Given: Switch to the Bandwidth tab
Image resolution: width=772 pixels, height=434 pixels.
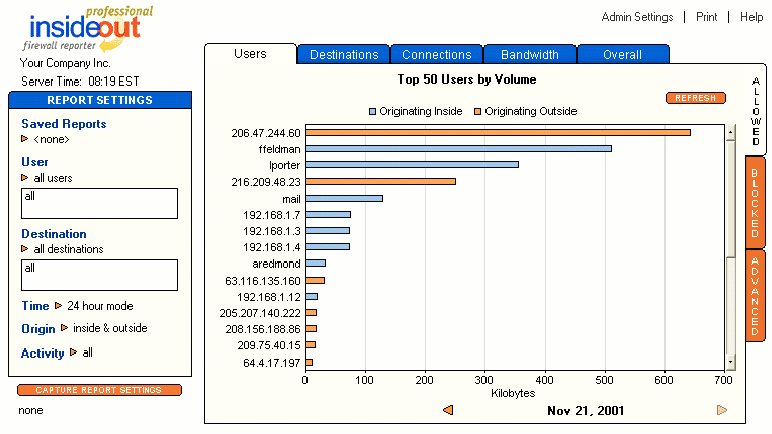Looking at the screenshot, I should click(x=530, y=55).
